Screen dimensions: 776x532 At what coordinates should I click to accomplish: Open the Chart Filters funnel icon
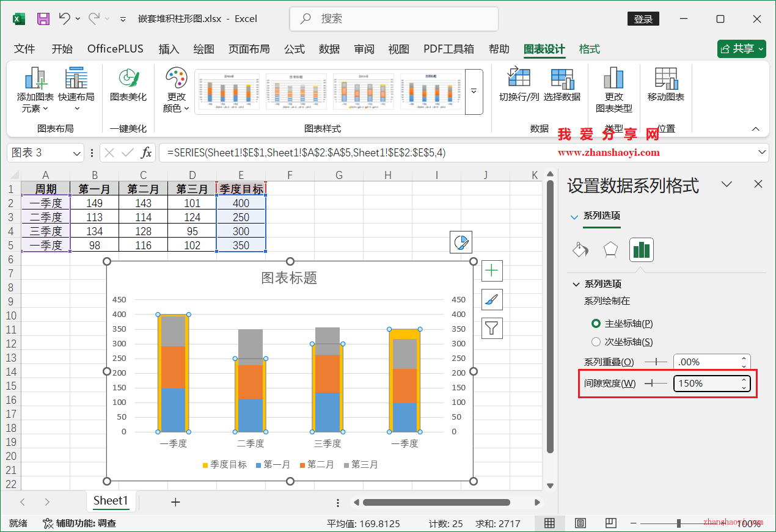coord(491,328)
